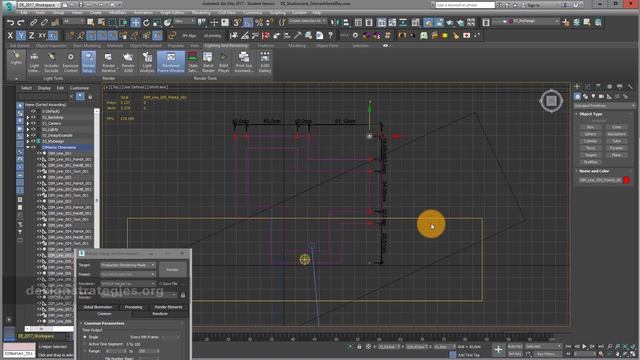Click the Undo arrow in the main toolbar
Image resolution: width=640 pixels, height=360 pixels.
[10, 22]
